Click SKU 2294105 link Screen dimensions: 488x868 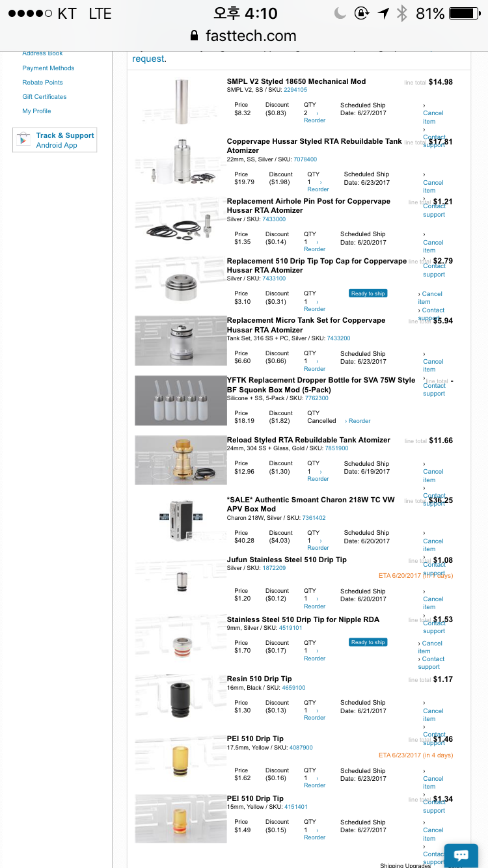click(295, 90)
